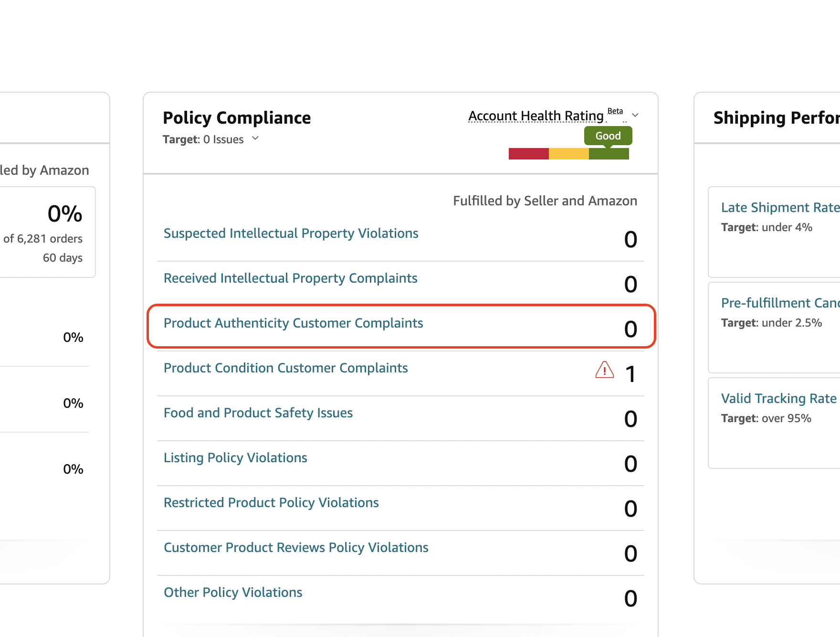Open Received Intellectual Property Complaints

pos(290,278)
